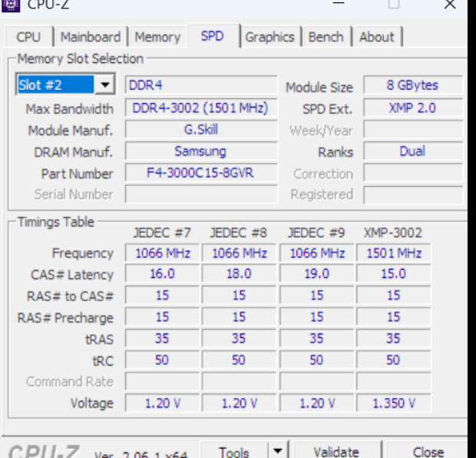Click JEDEC #7 CAS# Latency 16.0 cell
Image resolution: width=476 pixels, height=458 pixels.
tap(163, 274)
